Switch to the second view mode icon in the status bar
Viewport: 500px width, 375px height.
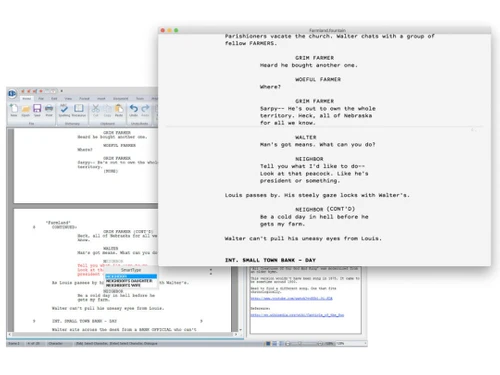tap(275, 343)
